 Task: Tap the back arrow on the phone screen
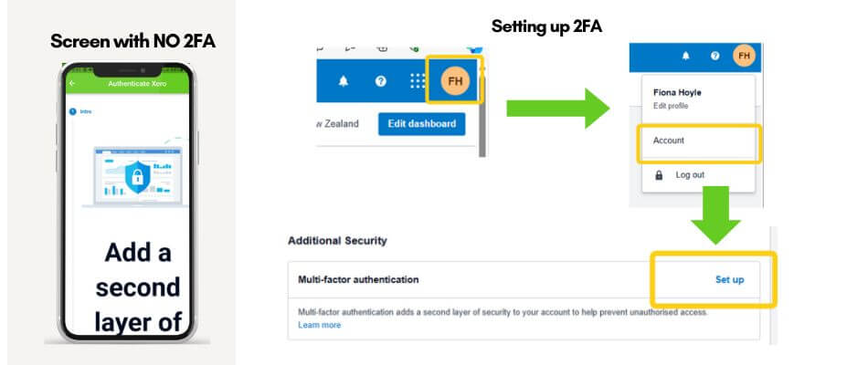(72, 83)
